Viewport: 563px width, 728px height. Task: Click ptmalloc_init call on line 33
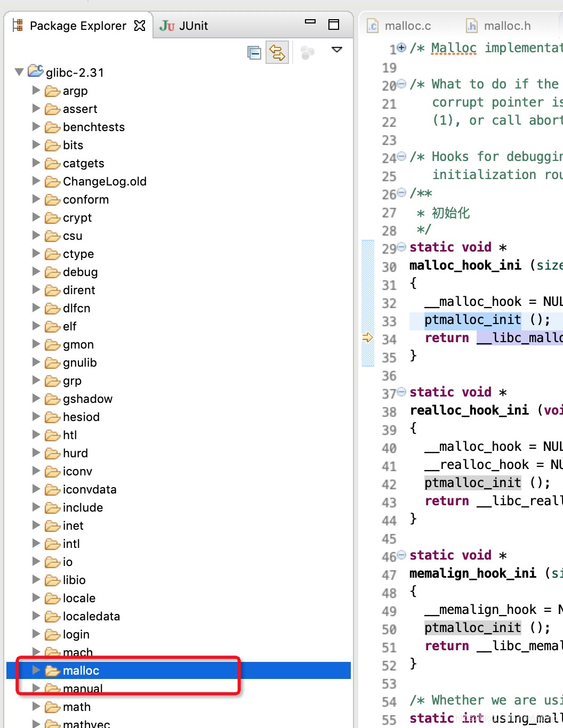pos(473,319)
